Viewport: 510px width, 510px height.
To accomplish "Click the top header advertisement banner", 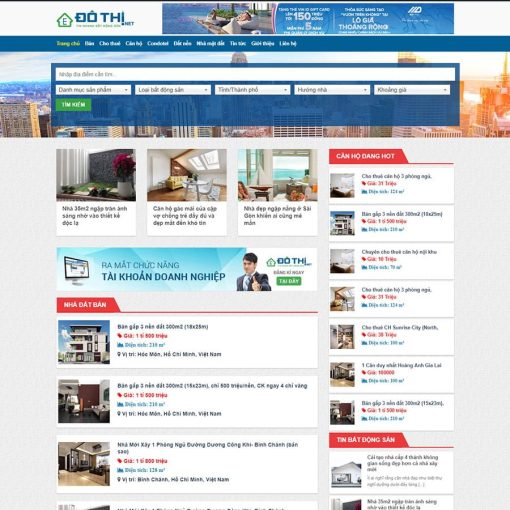I will tap(308, 19).
